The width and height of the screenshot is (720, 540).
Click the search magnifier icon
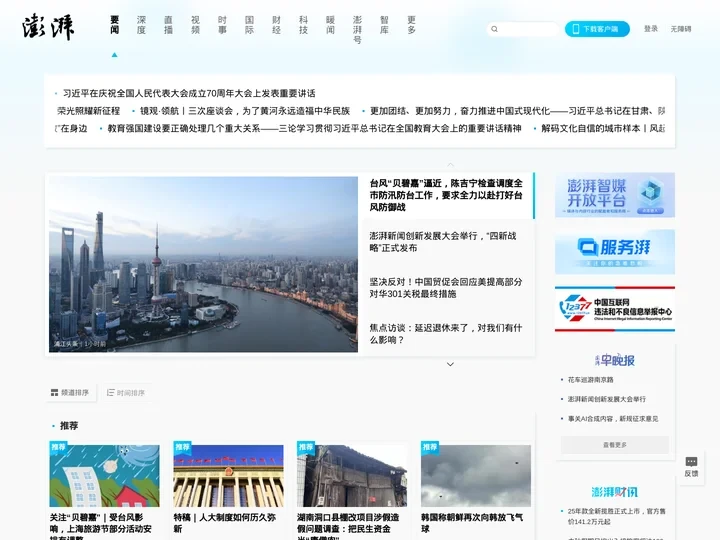pyautogui.click(x=495, y=29)
